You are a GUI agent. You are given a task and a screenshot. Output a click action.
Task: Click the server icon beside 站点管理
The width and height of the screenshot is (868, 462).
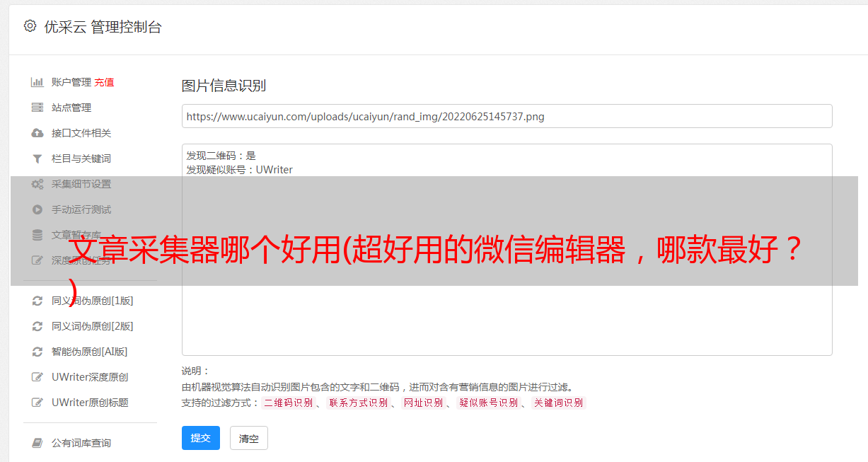37,108
